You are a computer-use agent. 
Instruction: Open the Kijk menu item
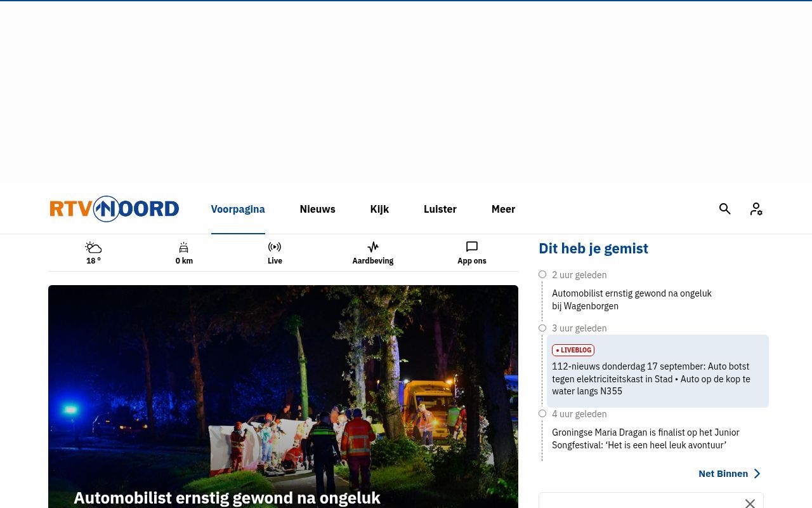point(379,209)
